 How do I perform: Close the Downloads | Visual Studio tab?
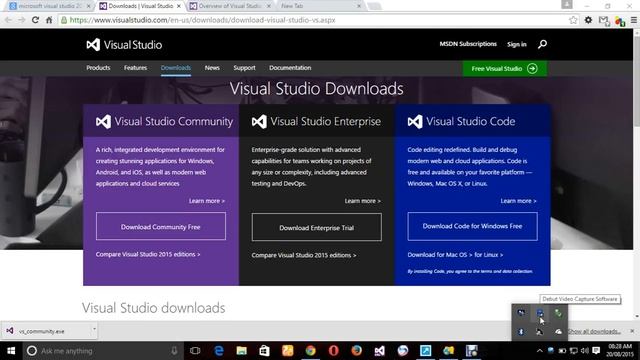tap(178, 6)
